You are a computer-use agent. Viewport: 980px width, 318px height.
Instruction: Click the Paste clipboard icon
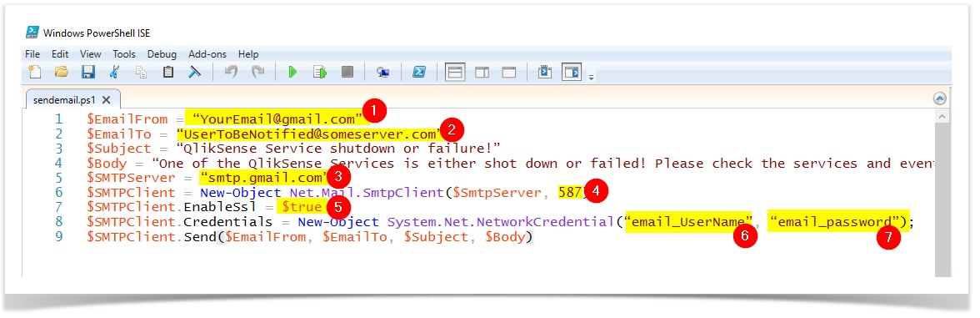pos(168,73)
